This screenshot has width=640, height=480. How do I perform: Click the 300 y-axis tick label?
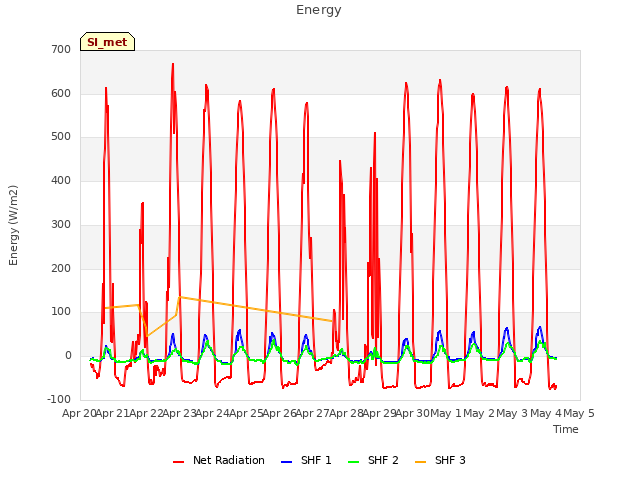61,224
